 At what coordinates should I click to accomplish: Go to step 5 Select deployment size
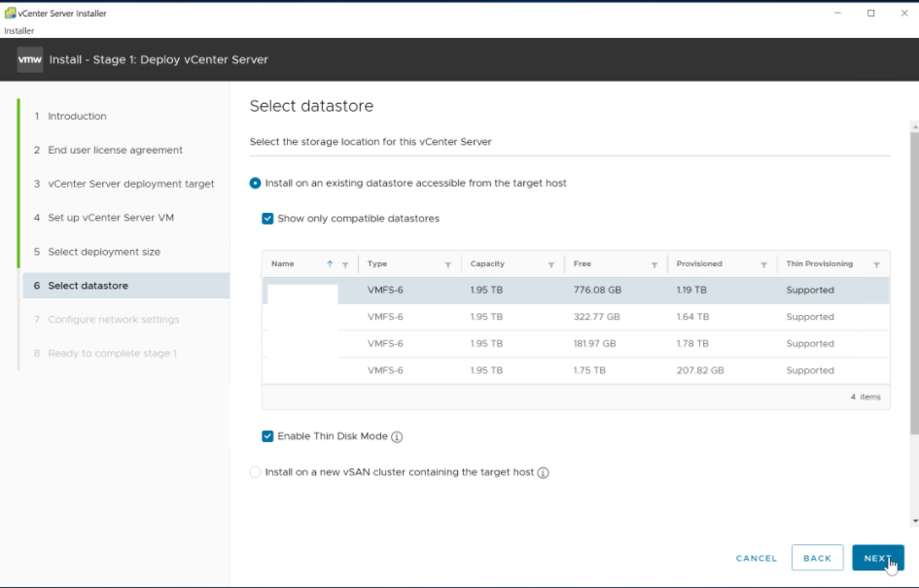point(104,252)
